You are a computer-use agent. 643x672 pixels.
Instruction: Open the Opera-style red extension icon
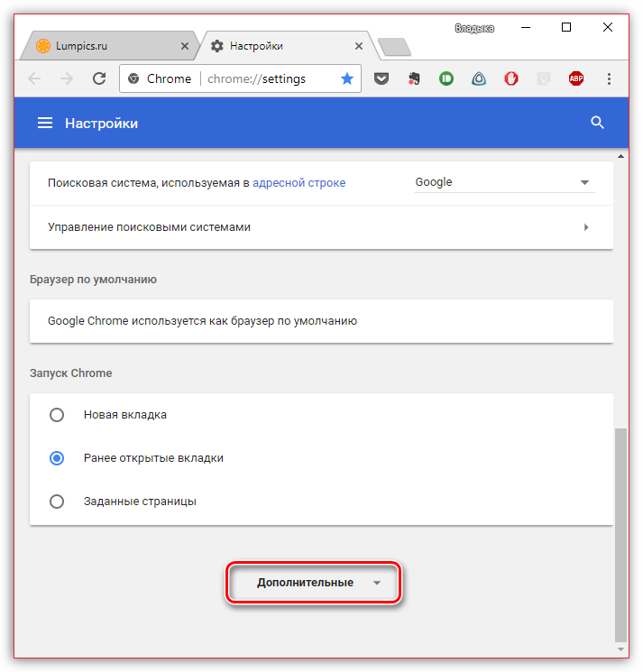511,78
